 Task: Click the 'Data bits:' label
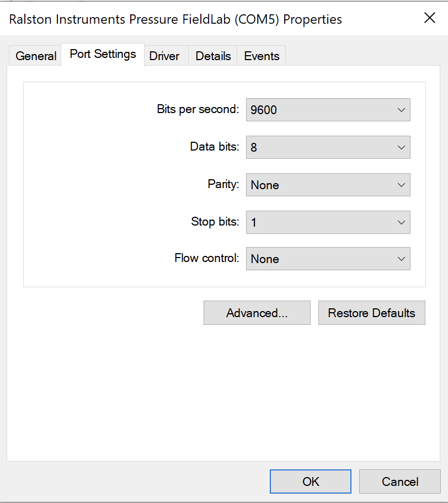pyautogui.click(x=215, y=147)
